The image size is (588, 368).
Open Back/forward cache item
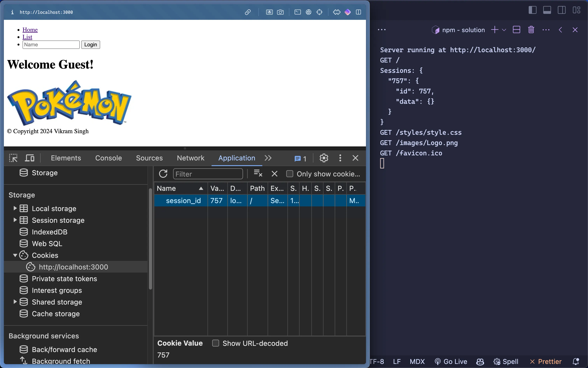pos(64,350)
